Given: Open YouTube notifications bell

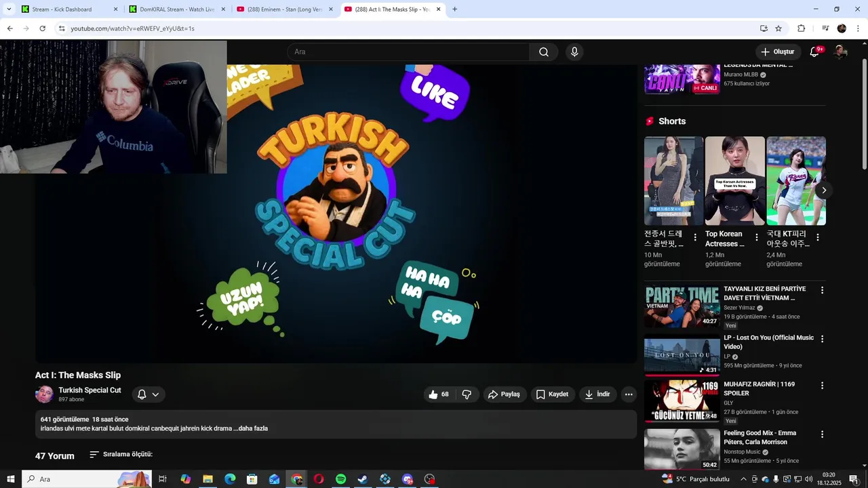Looking at the screenshot, I should click(814, 52).
